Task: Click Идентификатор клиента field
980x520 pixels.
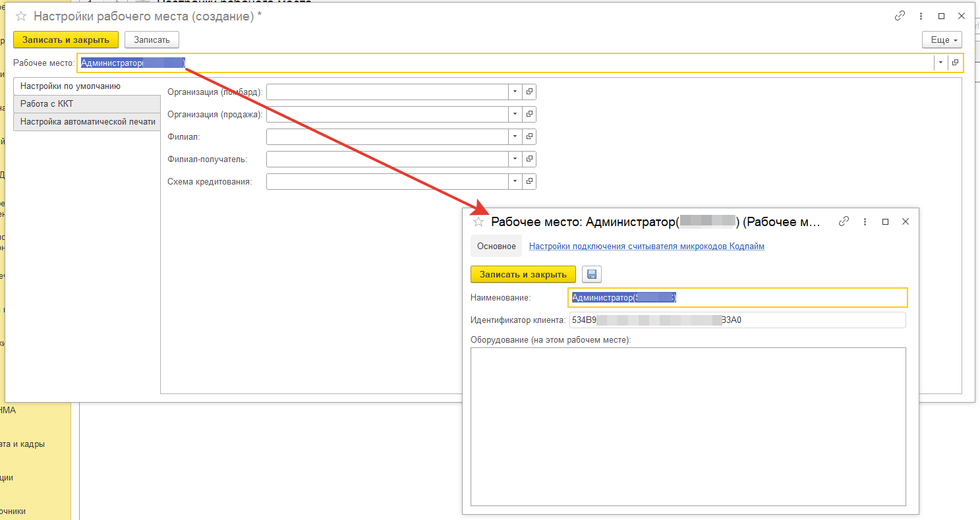Action: point(737,320)
